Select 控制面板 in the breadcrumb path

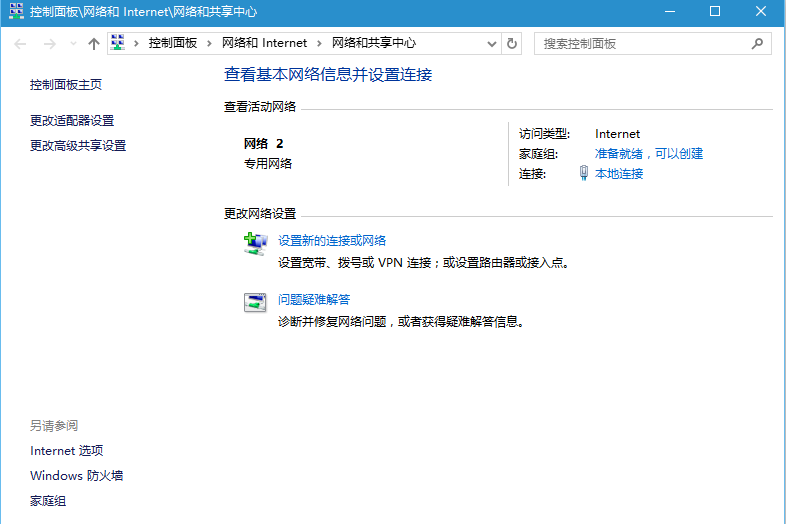point(173,43)
